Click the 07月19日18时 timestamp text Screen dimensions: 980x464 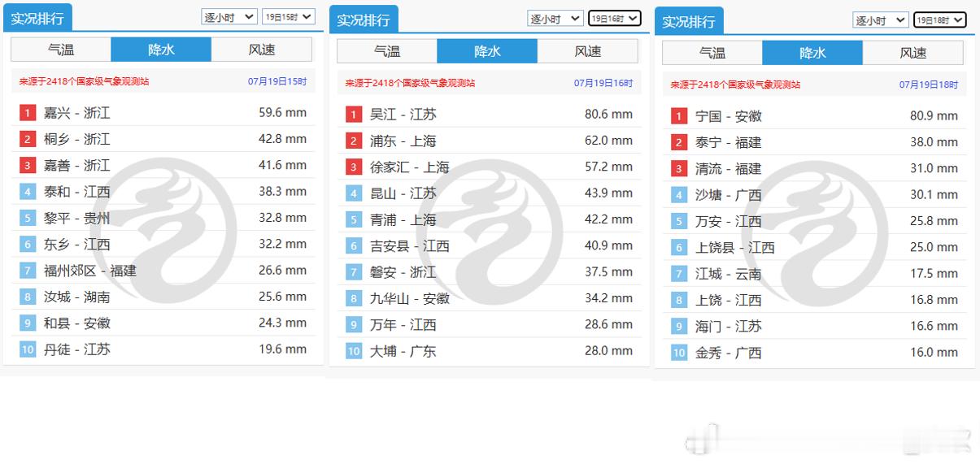tap(929, 85)
